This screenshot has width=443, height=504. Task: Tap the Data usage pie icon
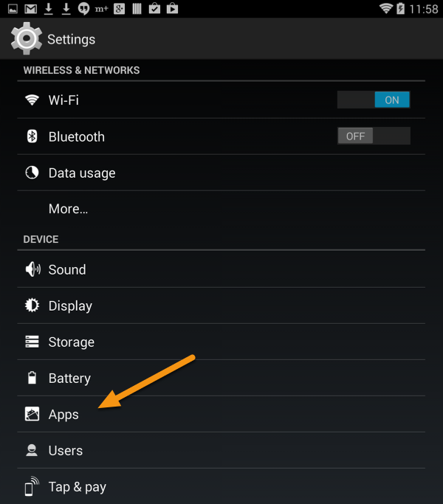click(32, 173)
